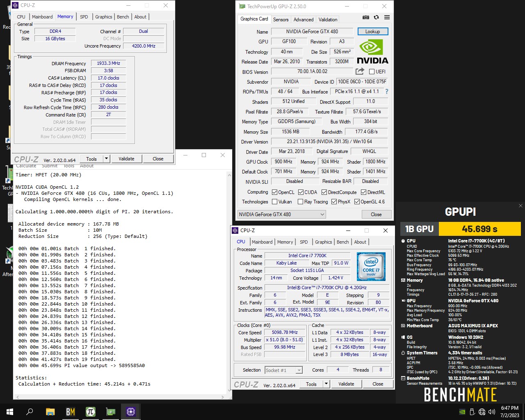Open the Socket #1 selection dropdown
525x420 pixels.
click(x=284, y=370)
